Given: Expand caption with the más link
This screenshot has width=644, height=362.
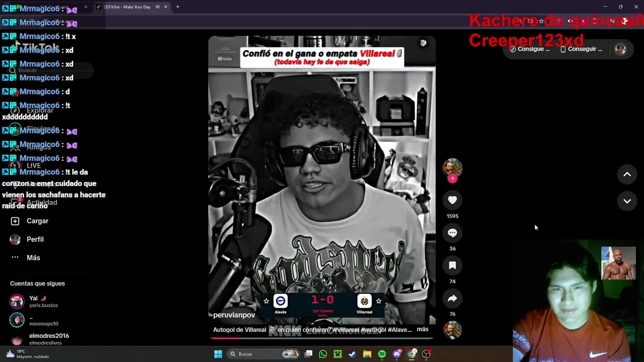Looking at the screenshot, I should [423, 329].
